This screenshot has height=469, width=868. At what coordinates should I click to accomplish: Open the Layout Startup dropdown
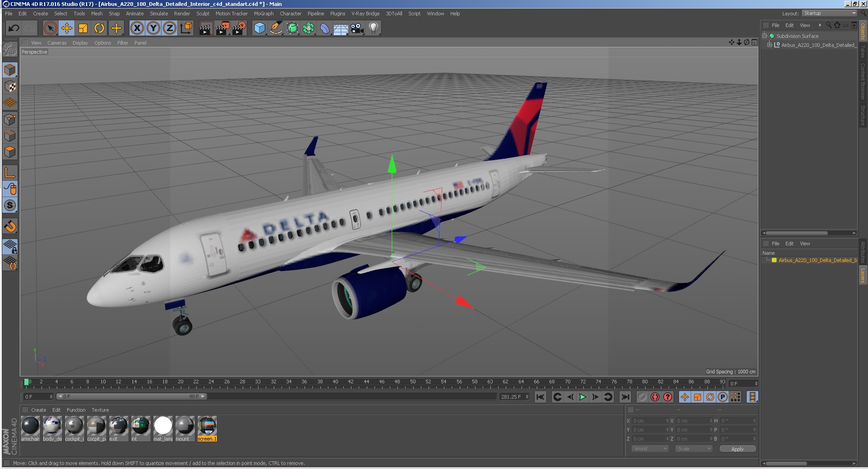[829, 14]
